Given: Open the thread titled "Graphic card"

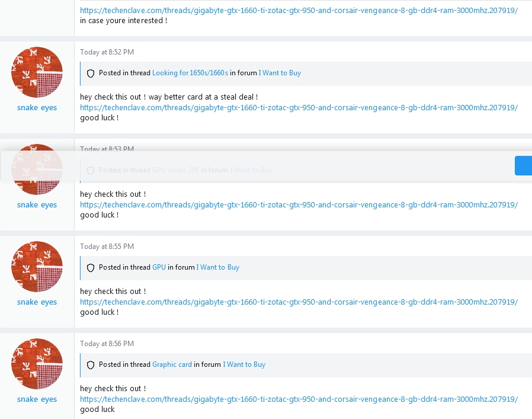Looking at the screenshot, I should tap(172, 364).
